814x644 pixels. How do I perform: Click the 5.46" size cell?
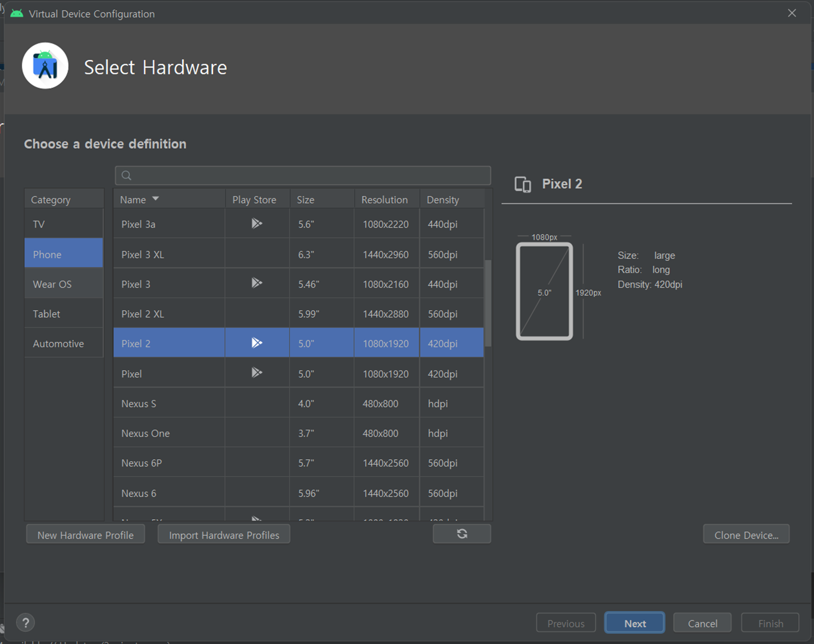(322, 283)
